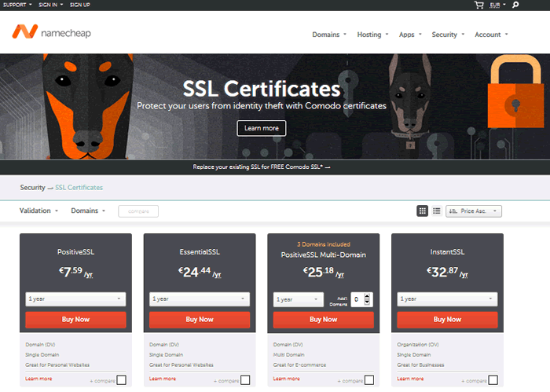This screenshot has width=550, height=392.
Task: Click Learn more in banner
Action: (x=262, y=128)
